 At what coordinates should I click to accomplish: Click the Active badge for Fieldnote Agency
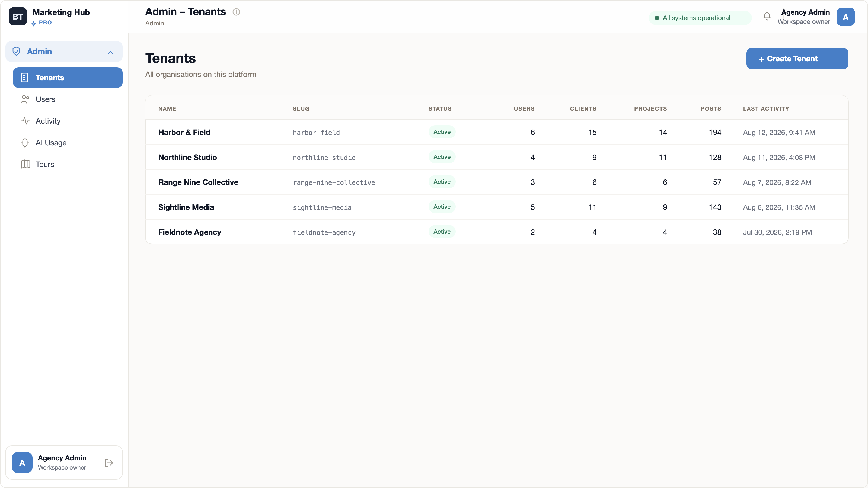[442, 232]
